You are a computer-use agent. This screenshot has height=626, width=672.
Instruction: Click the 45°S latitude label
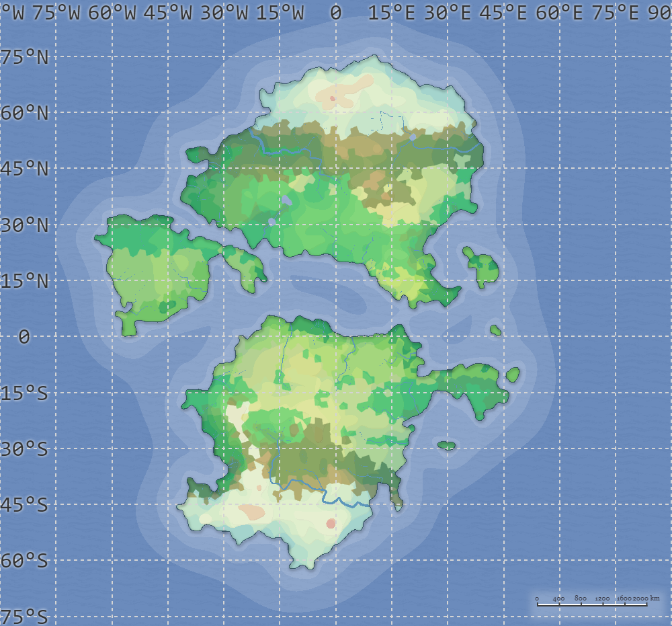point(24,505)
